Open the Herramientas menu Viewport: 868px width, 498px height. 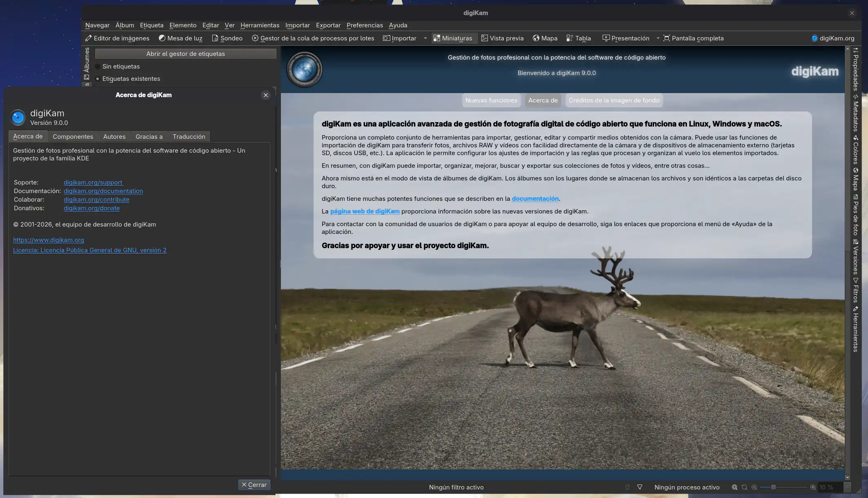pos(260,25)
